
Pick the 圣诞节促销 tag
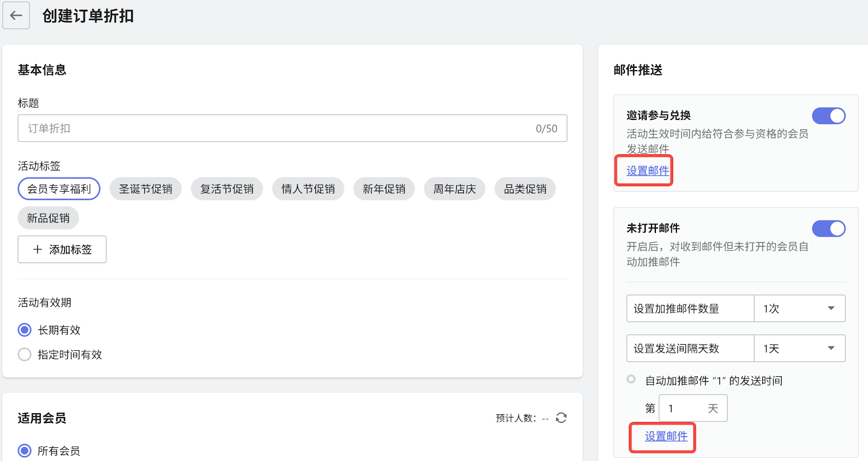coord(145,189)
